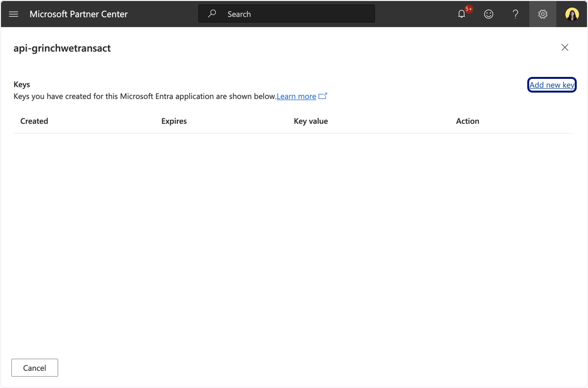Open the hamburger navigation menu

[x=14, y=14]
